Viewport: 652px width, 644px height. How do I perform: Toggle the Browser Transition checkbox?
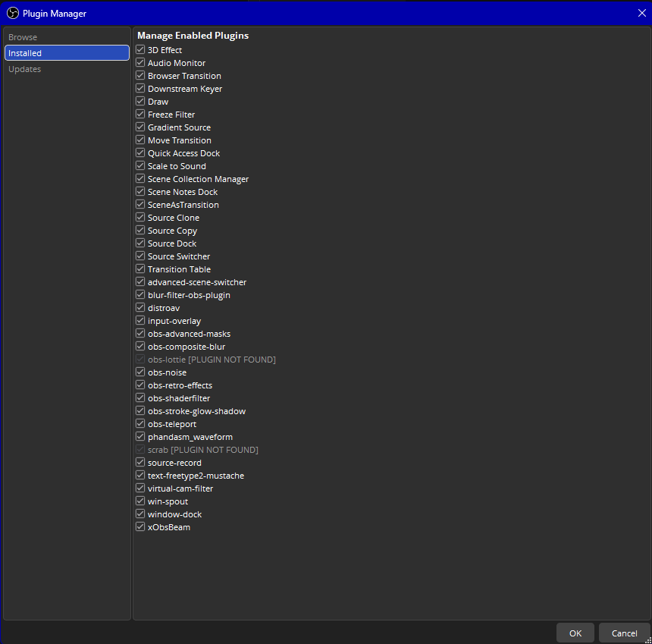[x=140, y=76]
